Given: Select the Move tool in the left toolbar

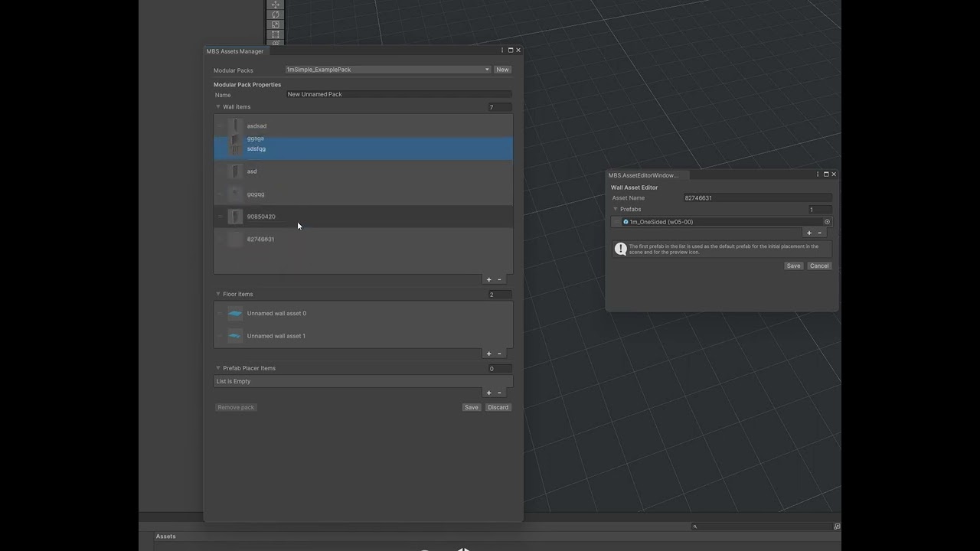Looking at the screenshot, I should [x=276, y=5].
